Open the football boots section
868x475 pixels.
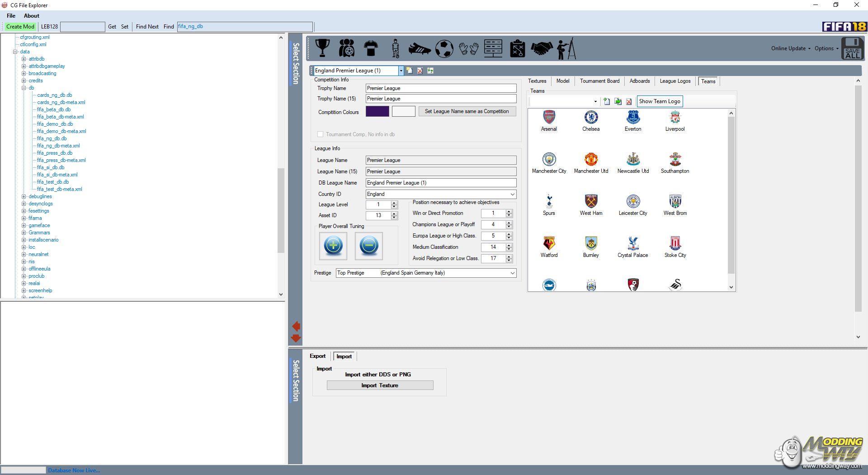click(419, 48)
